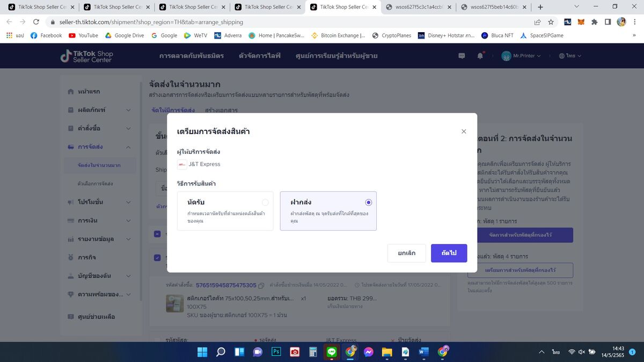
Task: Copy the order ID with the copy icon
Action: click(x=261, y=285)
